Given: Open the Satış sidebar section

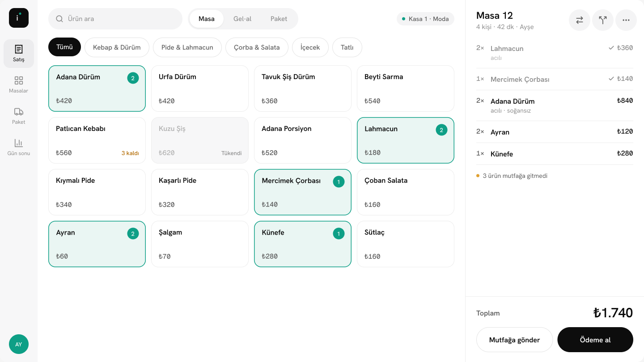Looking at the screenshot, I should (x=19, y=54).
